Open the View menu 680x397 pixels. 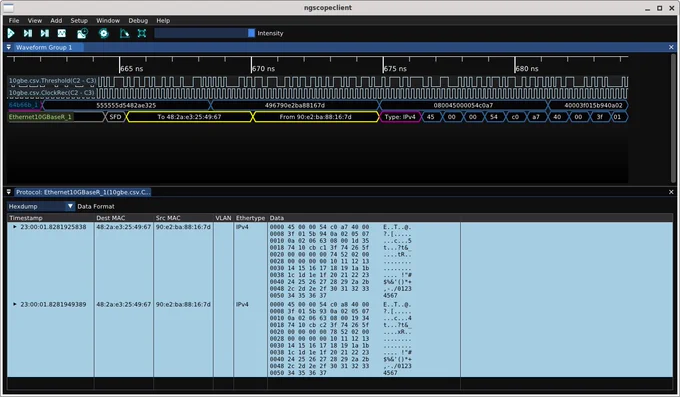tap(35, 20)
